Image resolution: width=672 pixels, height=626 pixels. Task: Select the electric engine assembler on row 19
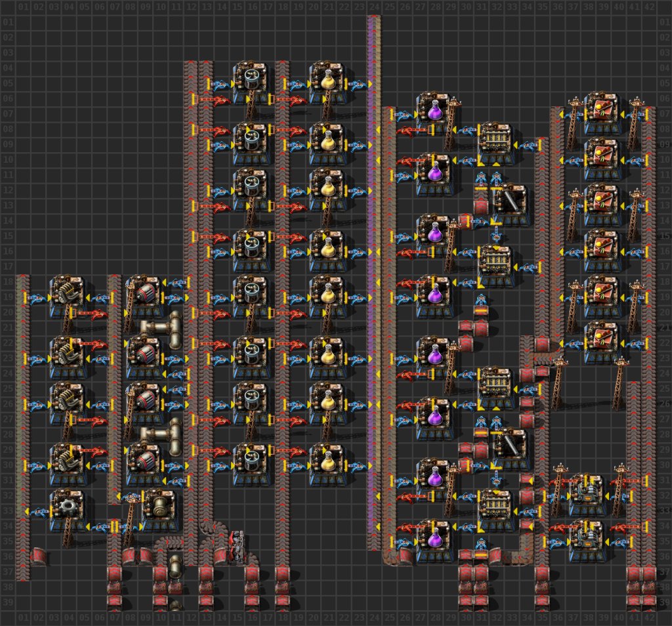coord(145,297)
